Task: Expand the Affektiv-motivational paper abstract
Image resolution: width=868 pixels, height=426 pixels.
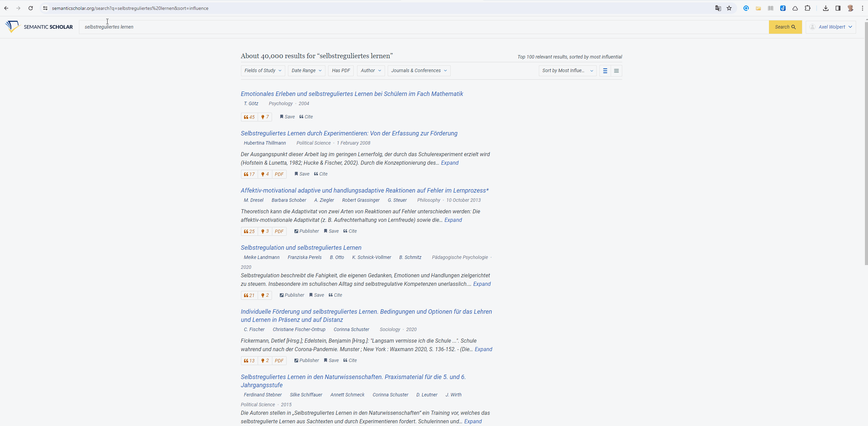Action: coord(453,220)
